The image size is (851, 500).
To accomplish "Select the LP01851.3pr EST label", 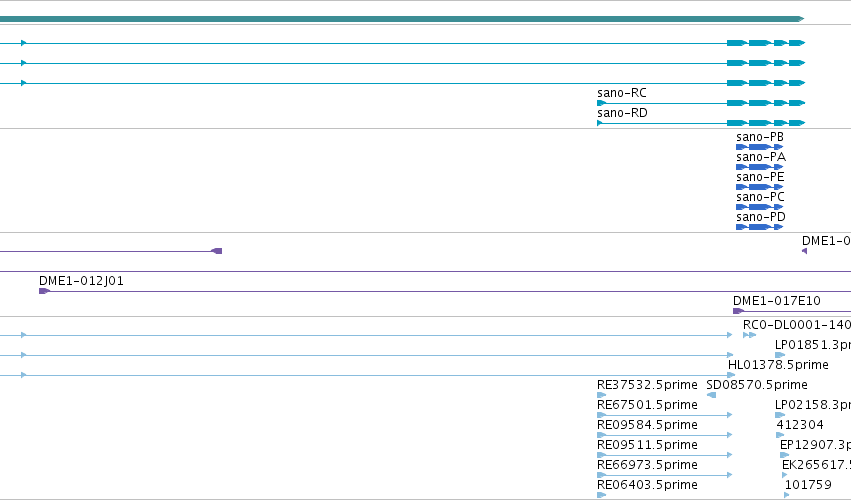I will (812, 345).
